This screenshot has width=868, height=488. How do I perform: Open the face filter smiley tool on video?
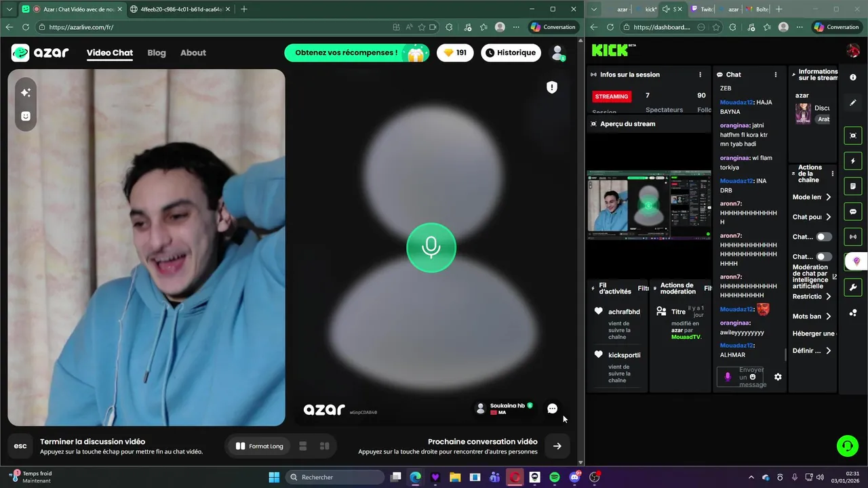(x=26, y=116)
